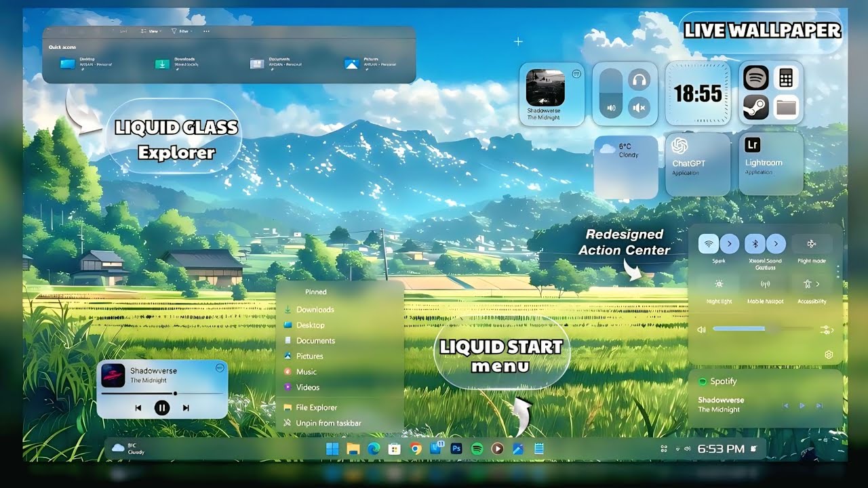Click the headphones button in the audio widget
The height and width of the screenshot is (488, 868).
(x=639, y=80)
